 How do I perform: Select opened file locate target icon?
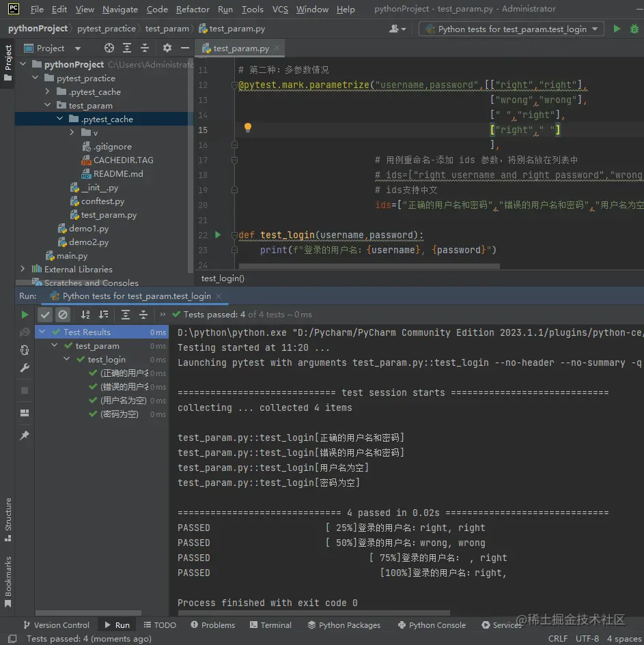pos(109,48)
